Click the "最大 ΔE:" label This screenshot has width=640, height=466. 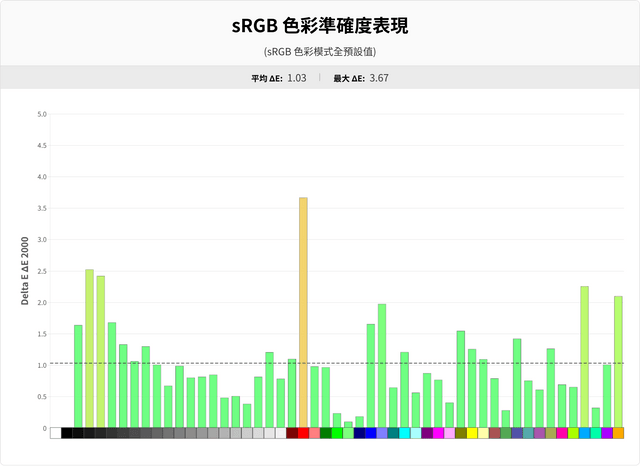pos(349,78)
